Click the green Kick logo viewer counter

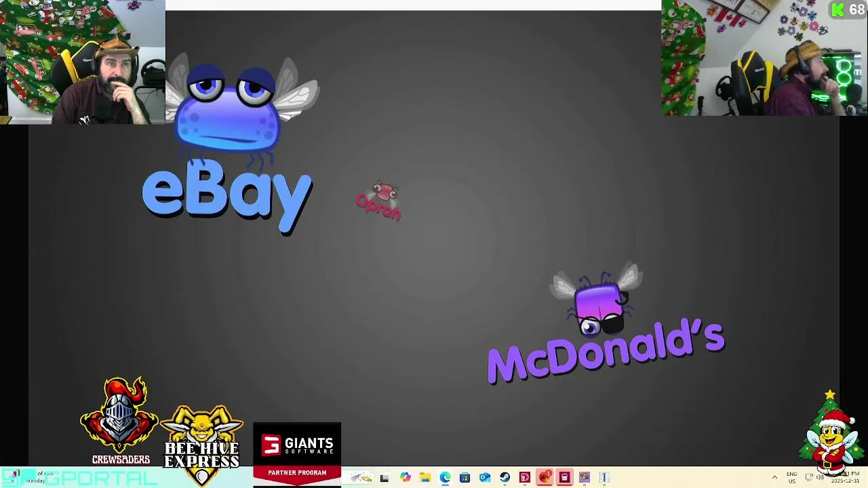[848, 9]
